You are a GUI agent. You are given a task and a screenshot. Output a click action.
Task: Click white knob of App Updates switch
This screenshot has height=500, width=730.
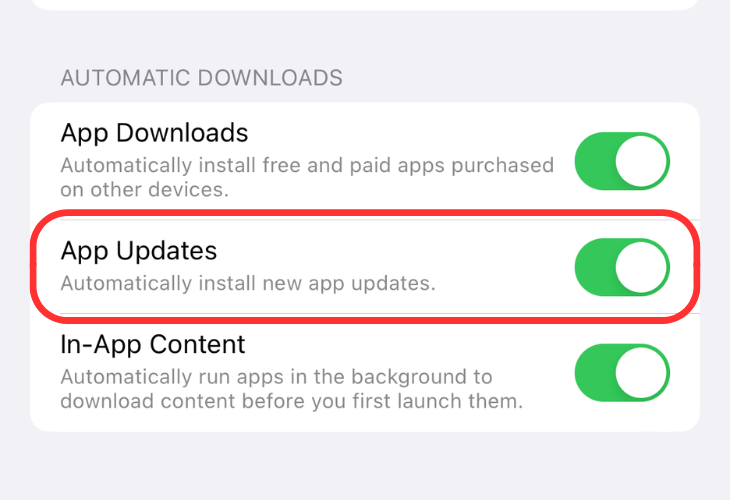[641, 267]
